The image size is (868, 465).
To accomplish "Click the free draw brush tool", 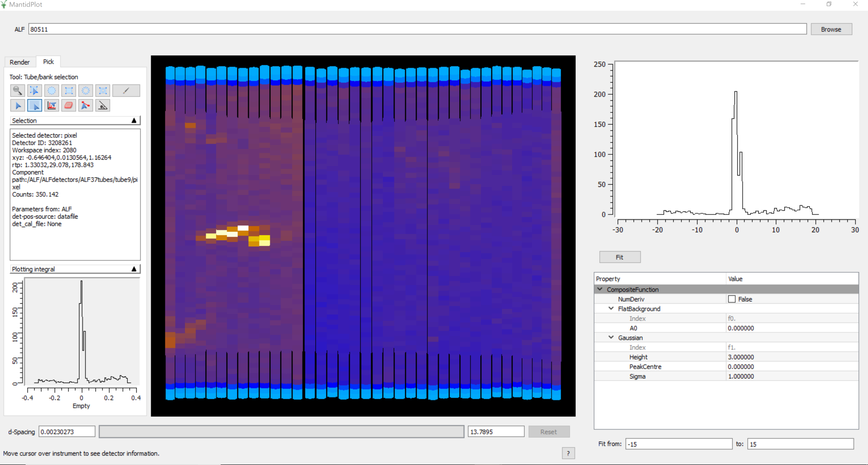I will coord(126,91).
